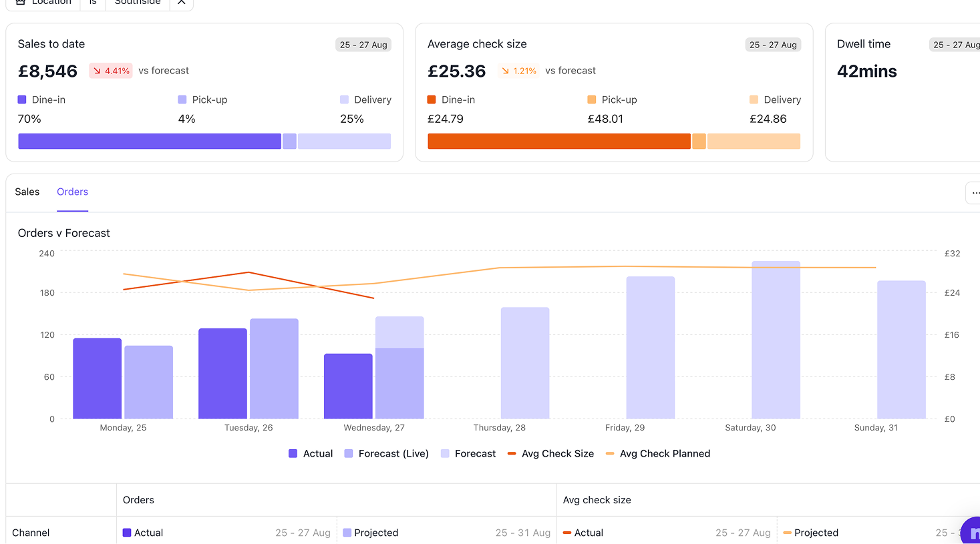Click 25 - 27 Aug badge on Average check card

tap(772, 45)
